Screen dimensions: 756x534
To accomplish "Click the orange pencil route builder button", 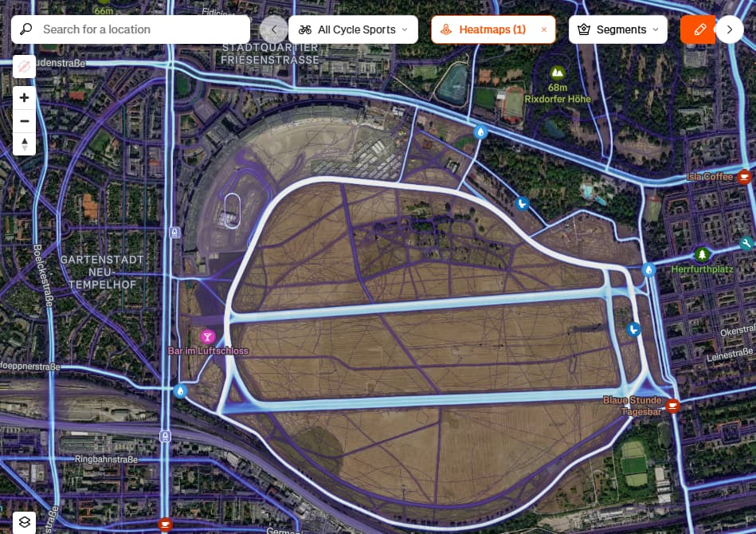I will [x=699, y=29].
